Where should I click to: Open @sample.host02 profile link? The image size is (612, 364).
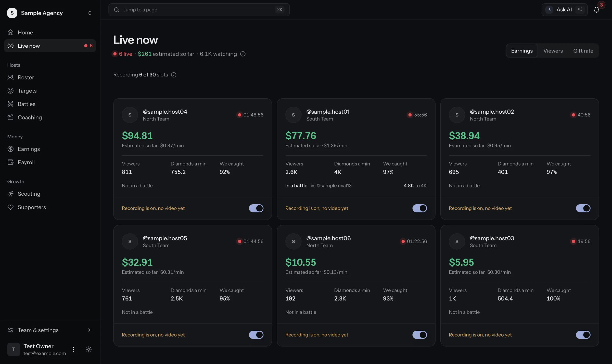click(492, 112)
